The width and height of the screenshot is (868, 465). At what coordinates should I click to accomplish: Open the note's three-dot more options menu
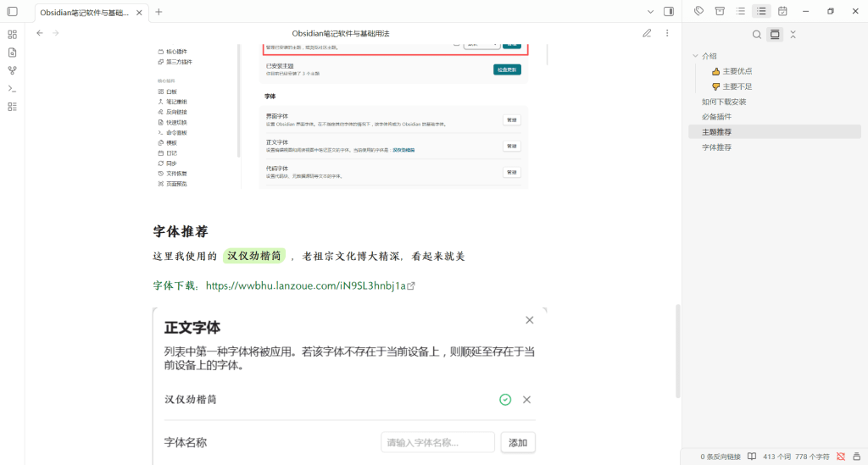(x=667, y=33)
